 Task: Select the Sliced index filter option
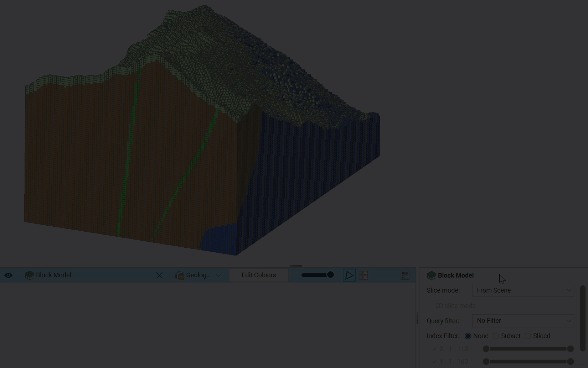(528, 336)
